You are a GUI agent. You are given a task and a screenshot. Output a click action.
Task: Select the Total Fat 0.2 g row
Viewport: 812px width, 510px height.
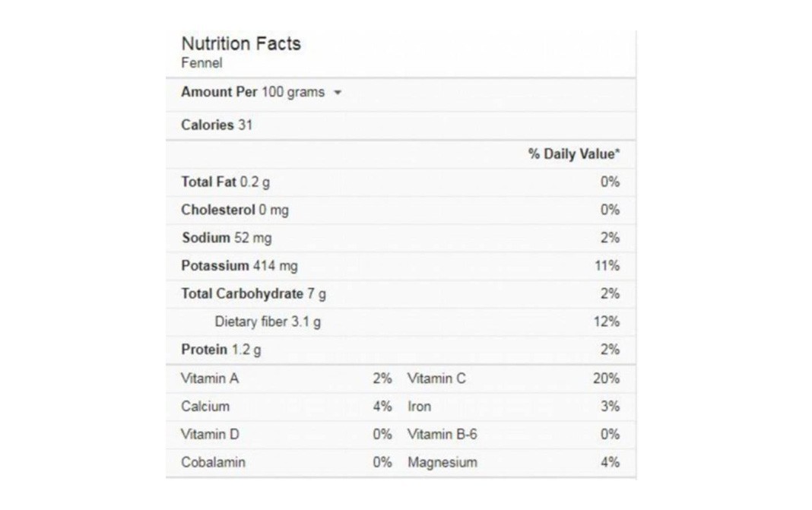(x=401, y=182)
